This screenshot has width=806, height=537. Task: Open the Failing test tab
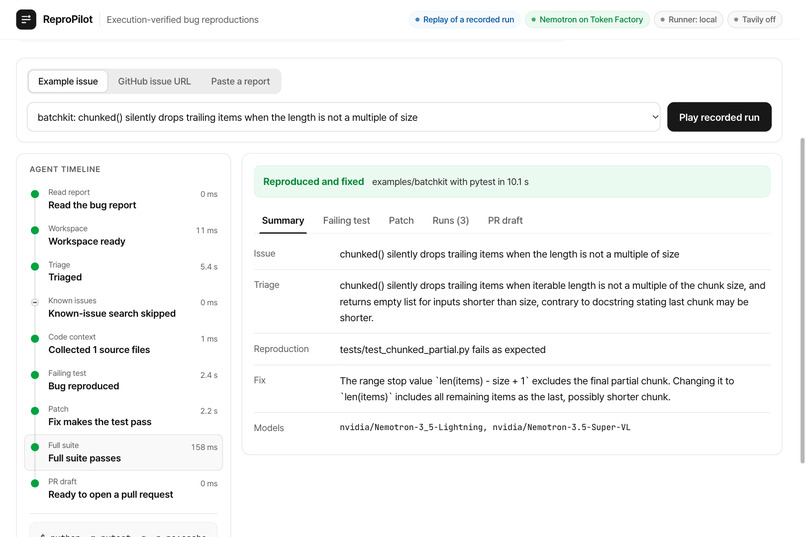[346, 221]
